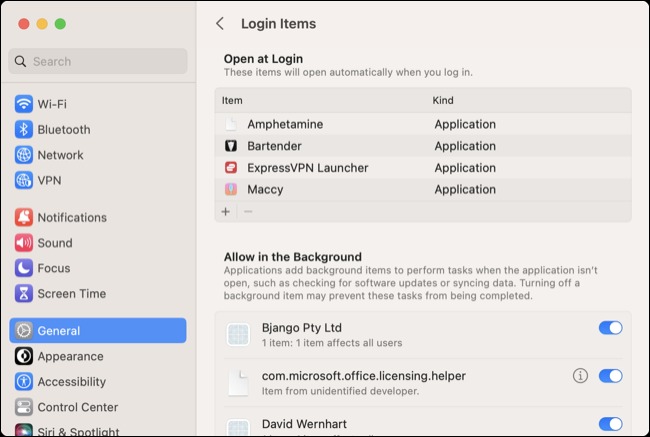Click the David Wernhart app icon
Image resolution: width=650 pixels, height=437 pixels.
pos(238,427)
